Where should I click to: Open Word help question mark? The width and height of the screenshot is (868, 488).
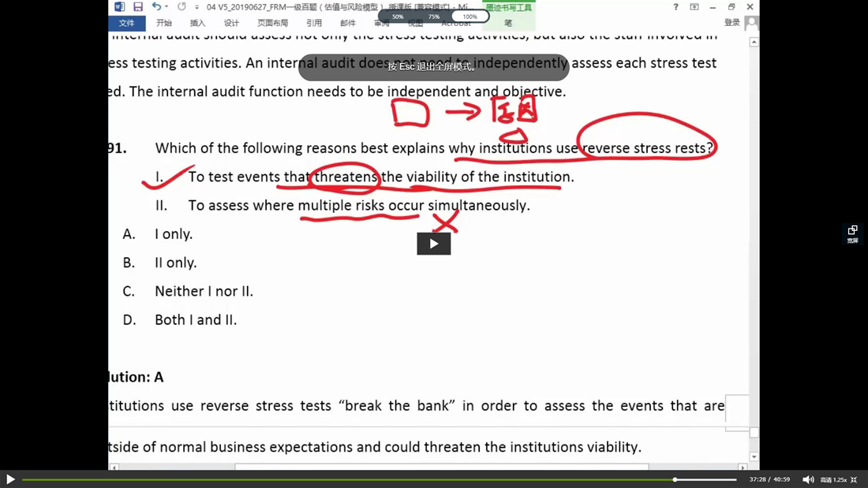pyautogui.click(x=675, y=6)
